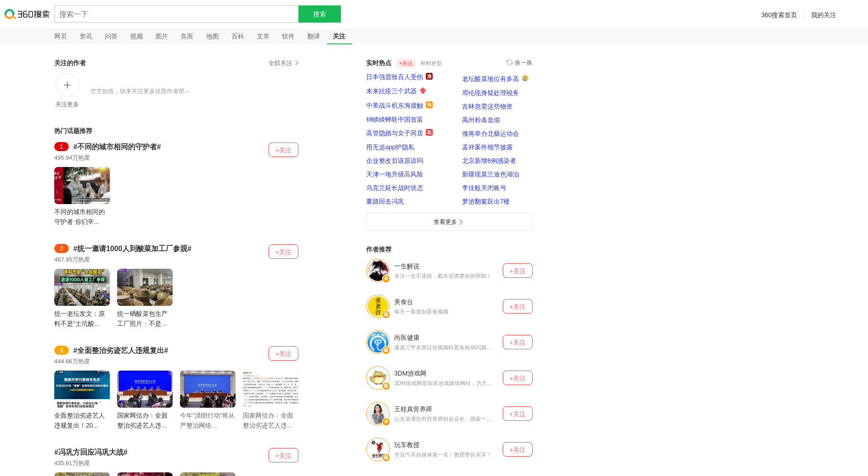
Task: Go to 360搜索首页 link
Action: tap(779, 15)
